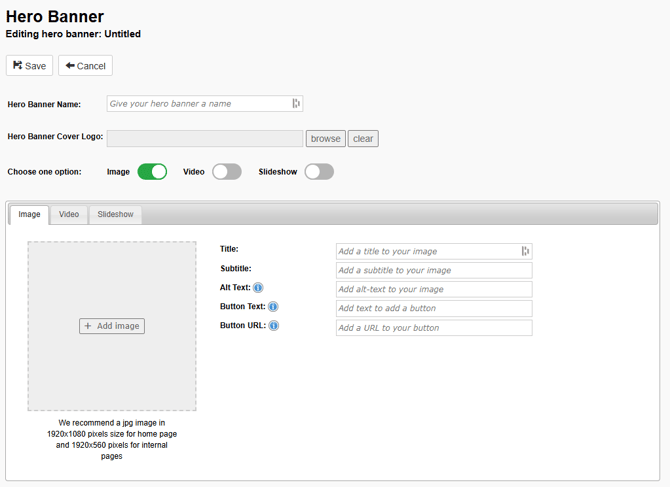This screenshot has width=670, height=487.
Task: Click the Alt Text input field
Action: [433, 289]
